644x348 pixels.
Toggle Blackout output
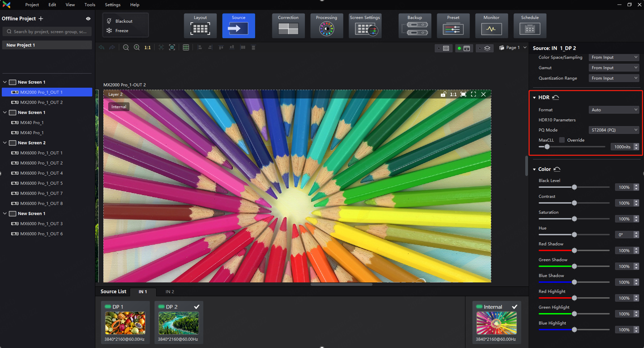pos(120,21)
